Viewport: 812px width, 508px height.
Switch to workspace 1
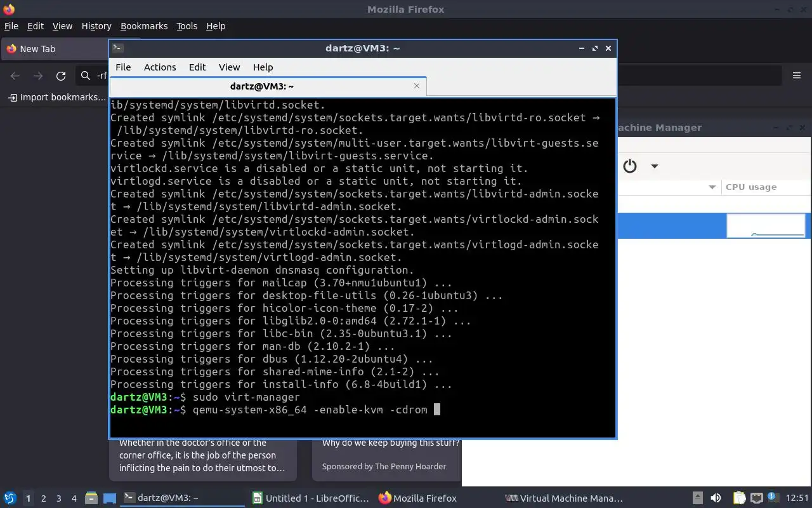pyautogui.click(x=28, y=498)
